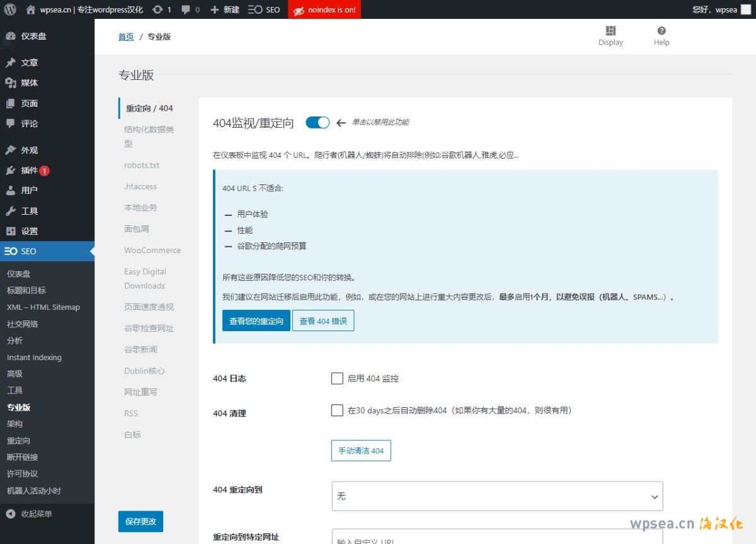Toggle off the 404监视/重定向 switch

point(318,123)
